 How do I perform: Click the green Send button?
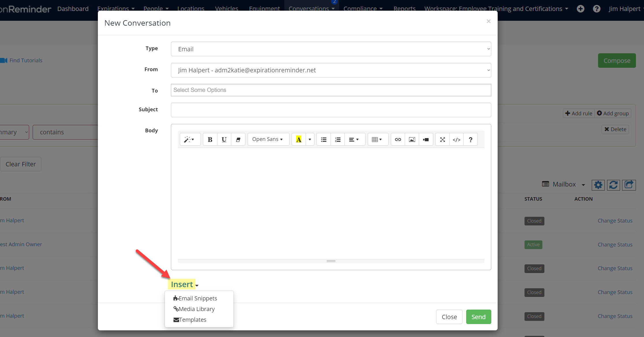tap(478, 317)
